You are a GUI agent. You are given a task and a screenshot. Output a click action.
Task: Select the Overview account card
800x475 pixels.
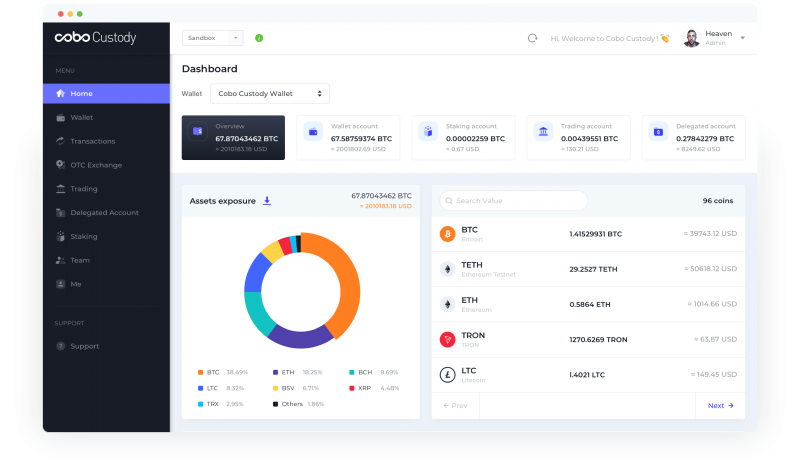[233, 138]
